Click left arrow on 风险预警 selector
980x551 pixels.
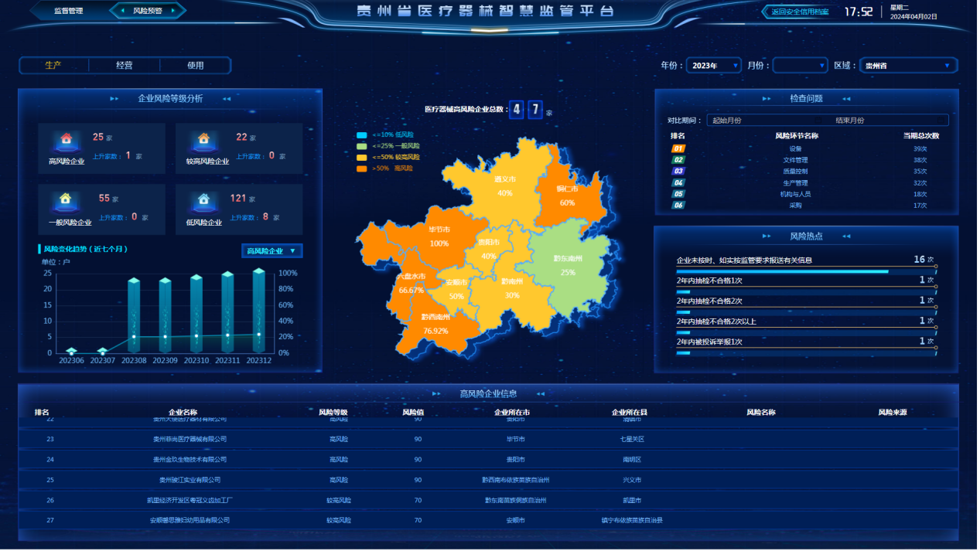(122, 11)
